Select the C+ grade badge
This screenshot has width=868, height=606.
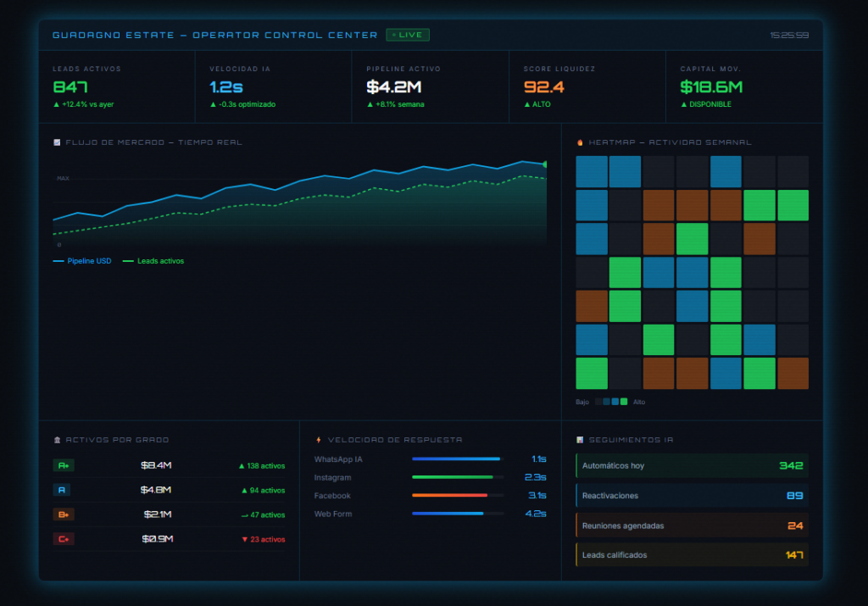click(64, 539)
